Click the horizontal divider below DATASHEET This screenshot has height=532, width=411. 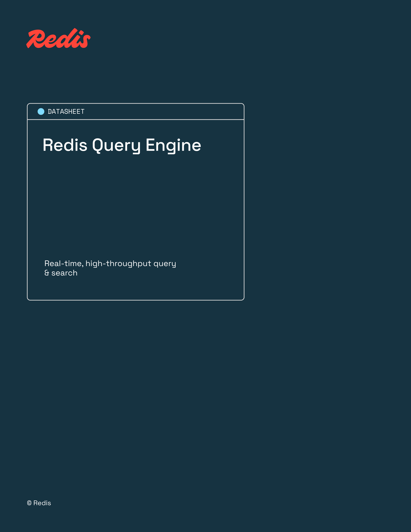pyautogui.click(x=136, y=120)
